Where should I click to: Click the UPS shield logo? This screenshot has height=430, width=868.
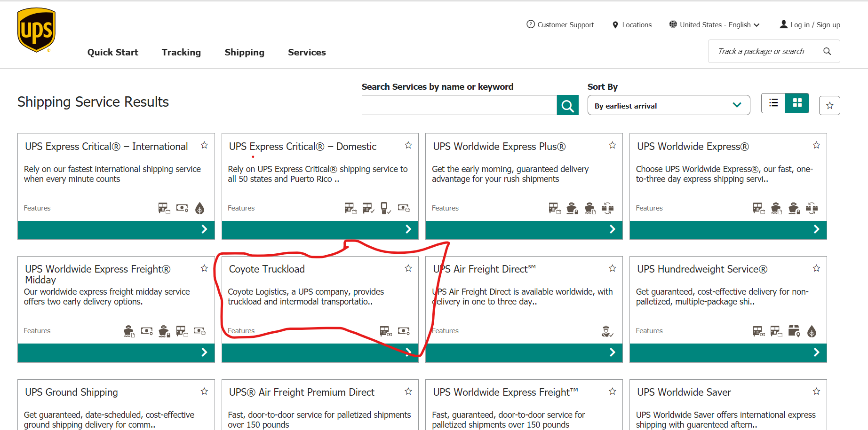click(36, 30)
